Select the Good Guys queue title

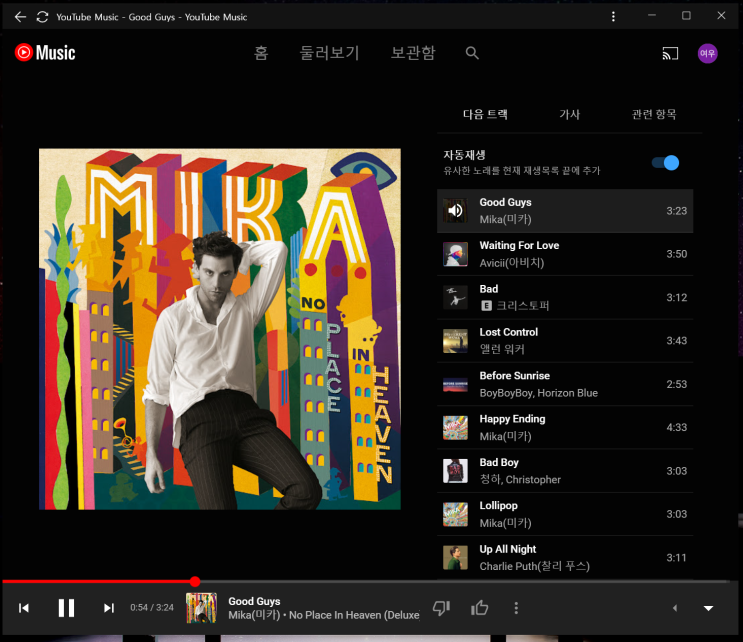pyautogui.click(x=505, y=202)
